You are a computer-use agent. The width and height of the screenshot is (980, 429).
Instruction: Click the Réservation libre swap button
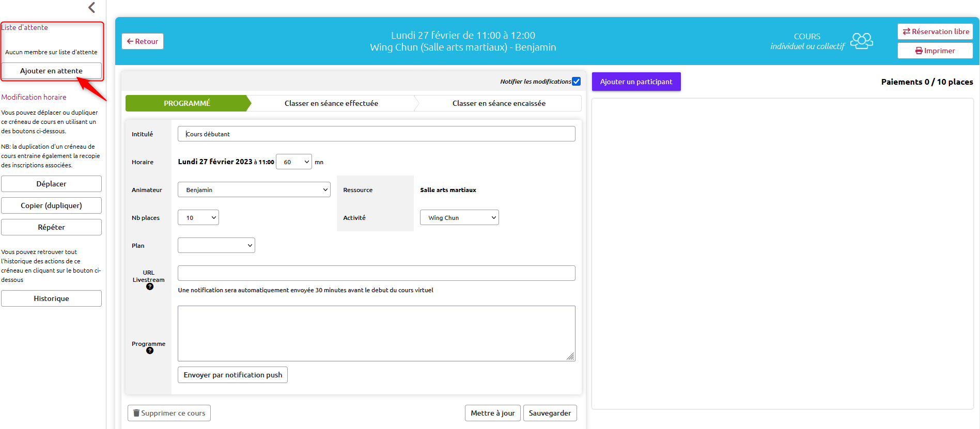(x=935, y=31)
